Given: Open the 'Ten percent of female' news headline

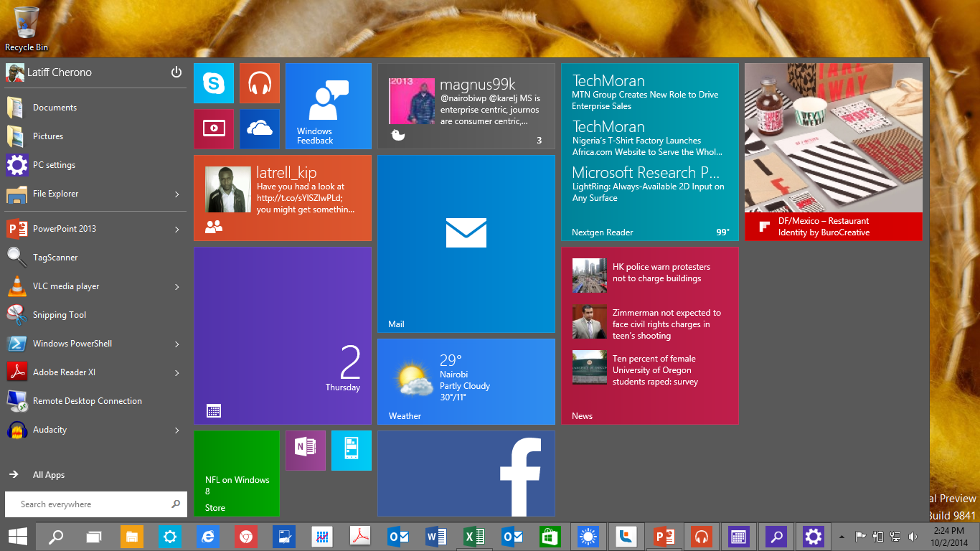Looking at the screenshot, I should (x=655, y=370).
